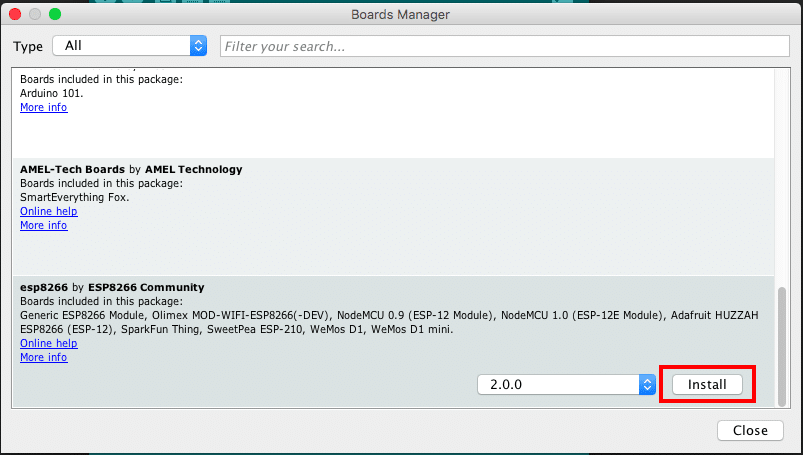The height and width of the screenshot is (455, 803).
Task: Click the red close window button
Action: coord(14,15)
